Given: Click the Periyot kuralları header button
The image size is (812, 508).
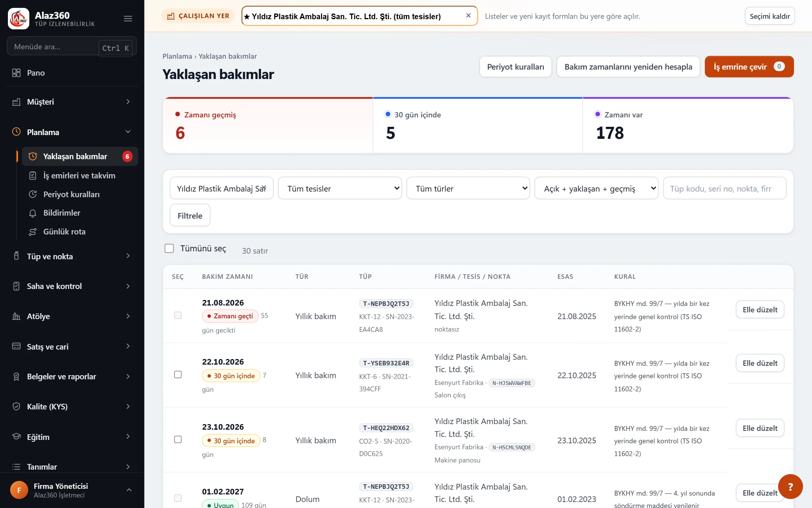Looking at the screenshot, I should (x=515, y=67).
